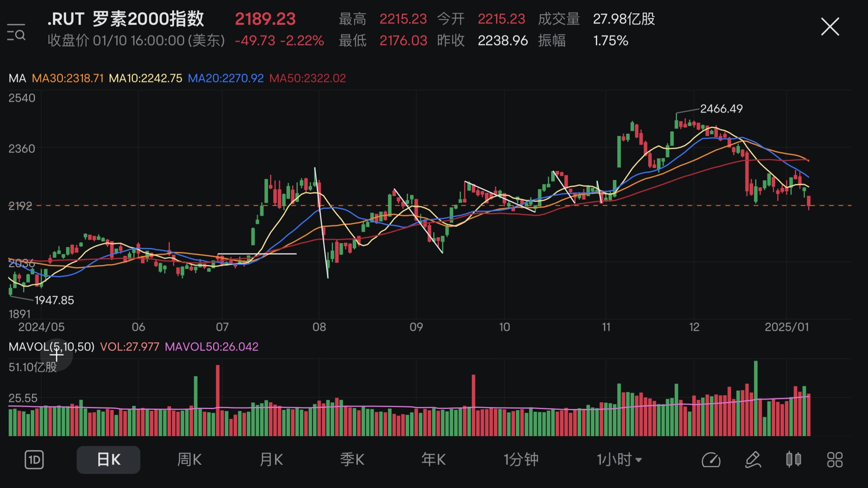Tap the MAVOL(5,10,50) indicator label
Screen dimensions: 868x488
tap(51, 346)
